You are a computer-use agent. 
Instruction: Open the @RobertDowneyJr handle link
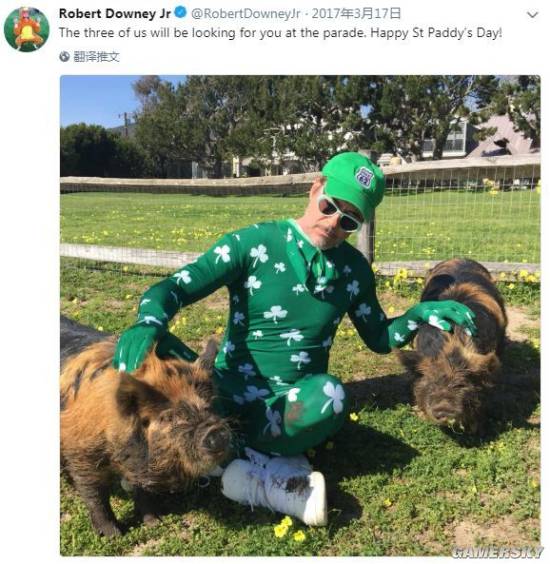pyautogui.click(x=246, y=14)
